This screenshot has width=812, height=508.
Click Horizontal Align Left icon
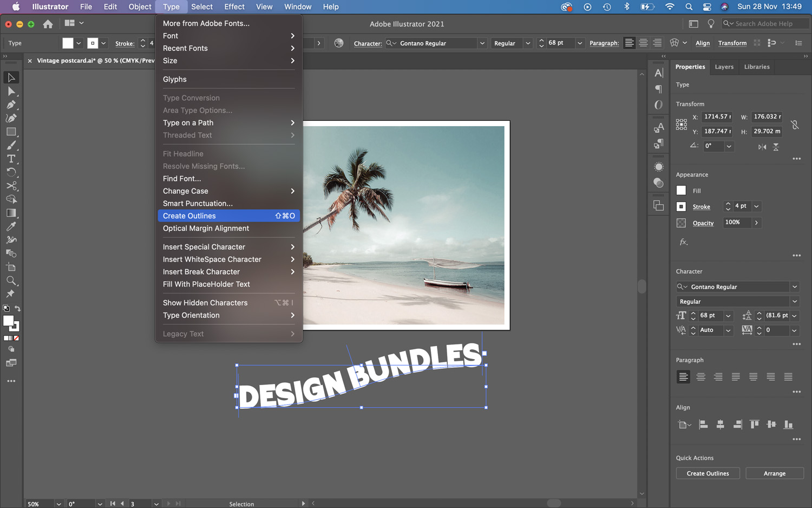[x=703, y=425]
